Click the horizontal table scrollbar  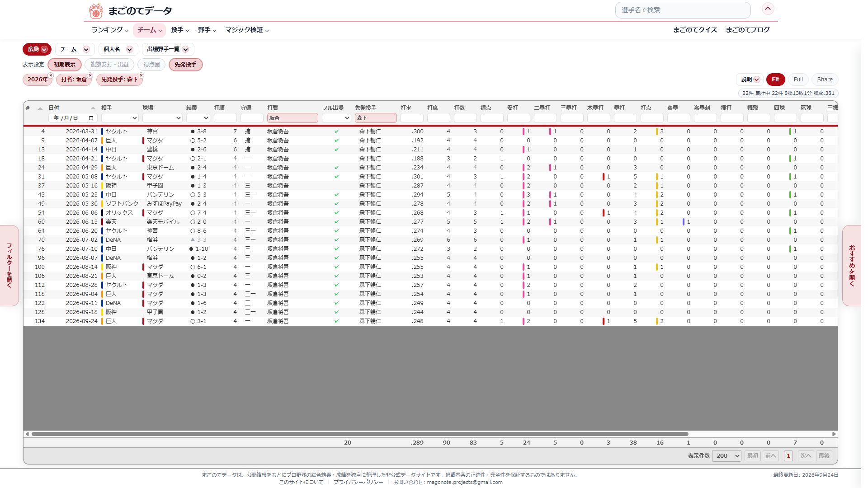click(359, 434)
